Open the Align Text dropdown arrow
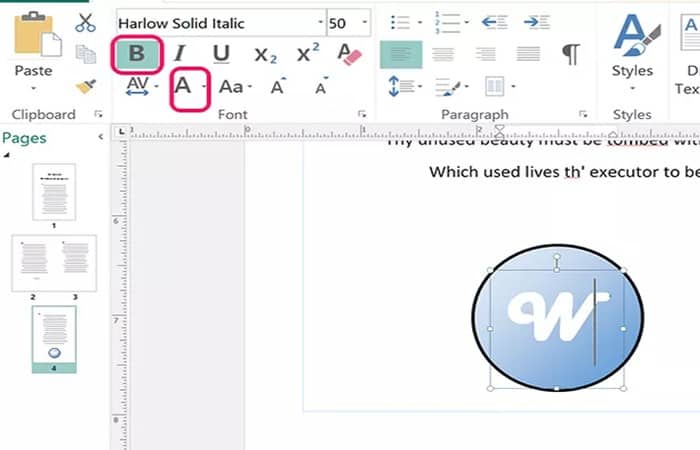This screenshot has width=700, height=450. (467, 86)
